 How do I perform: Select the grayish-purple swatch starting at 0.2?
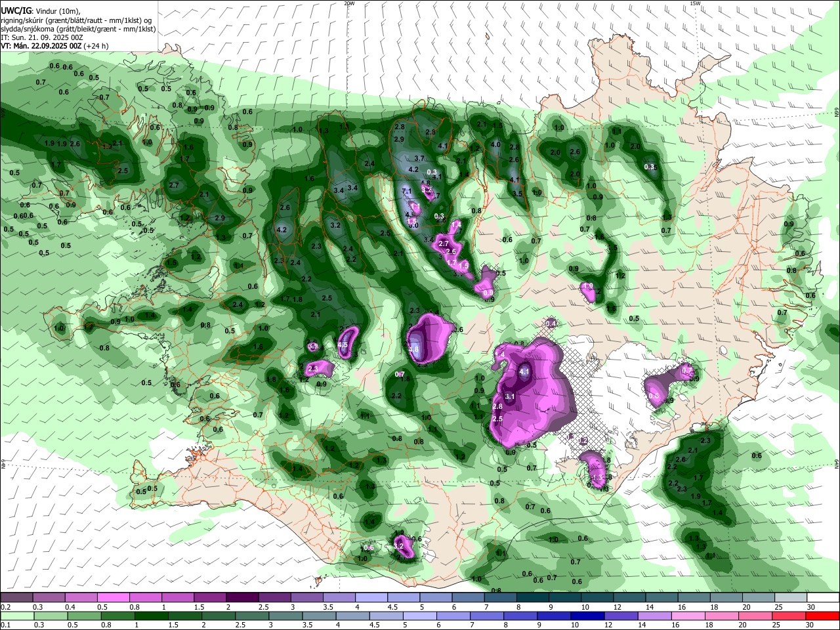[16, 597]
